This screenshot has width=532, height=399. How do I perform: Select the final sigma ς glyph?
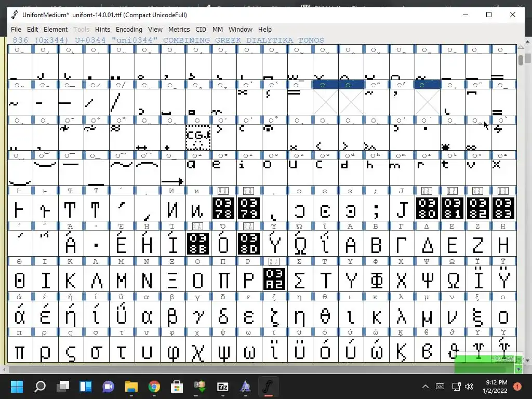pyautogui.click(x=71, y=349)
